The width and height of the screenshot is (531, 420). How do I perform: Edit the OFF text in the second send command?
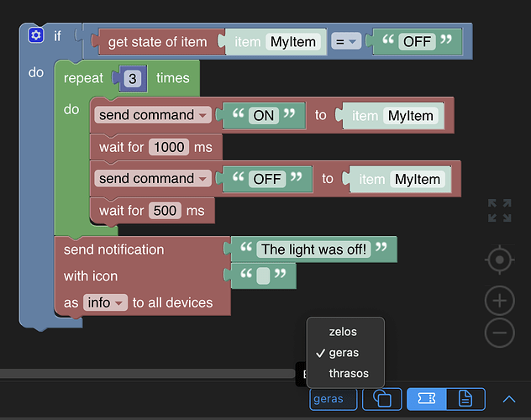(267, 179)
